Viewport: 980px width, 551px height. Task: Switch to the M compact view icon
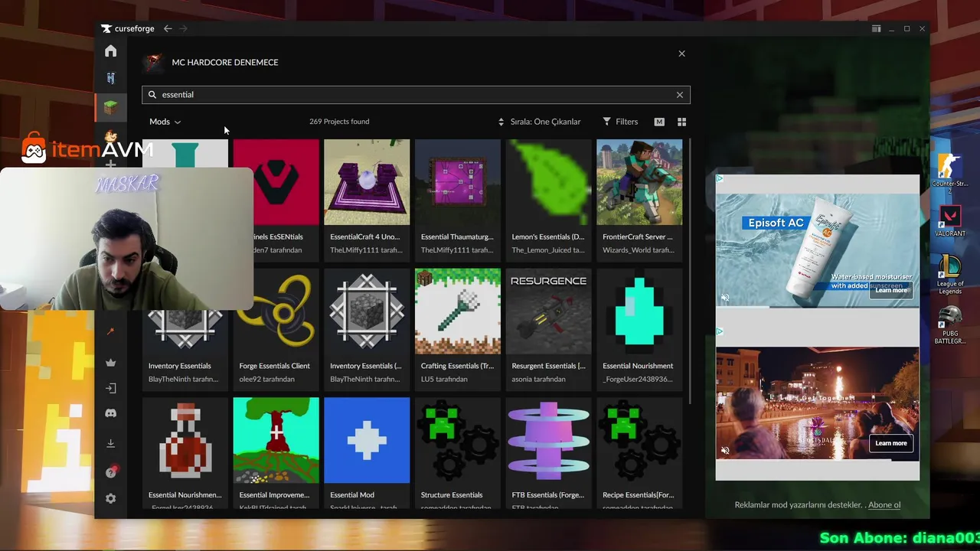pyautogui.click(x=659, y=122)
